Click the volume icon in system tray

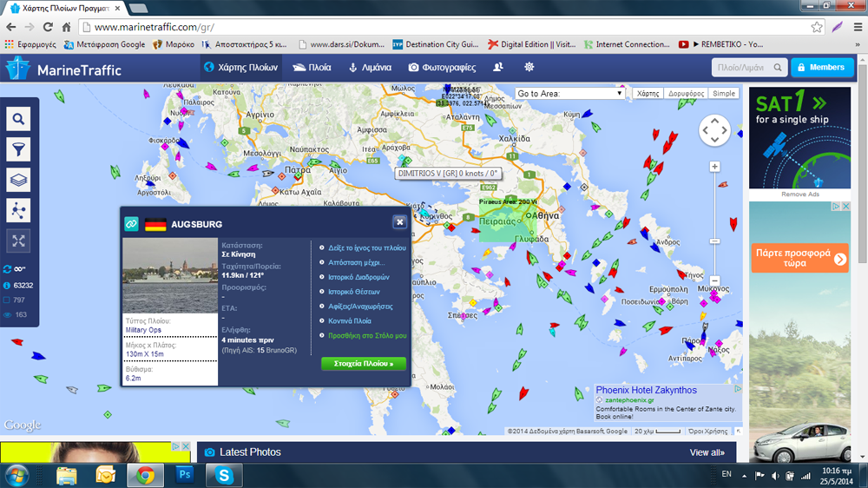pyautogui.click(x=775, y=476)
